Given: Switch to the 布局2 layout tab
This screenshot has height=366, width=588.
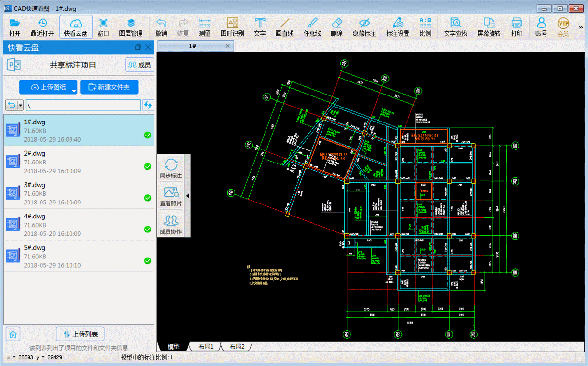Looking at the screenshot, I should click(237, 347).
